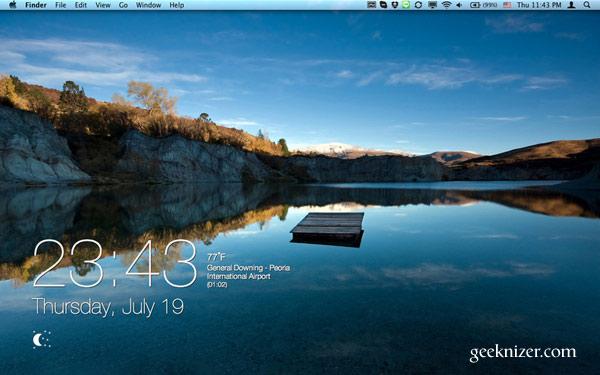Open the AirPlay display menu icon
The height and width of the screenshot is (375, 600).
pos(432,5)
